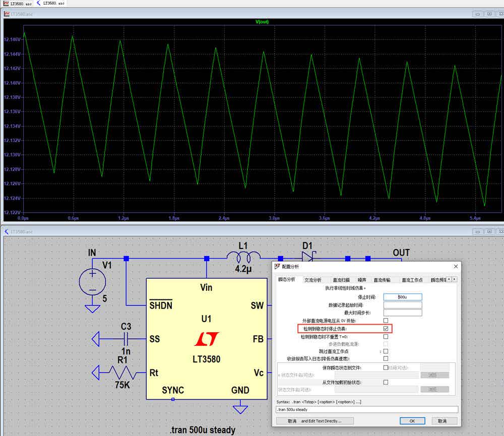Switch to the 交流分析 tab
504x436 pixels.
coord(313,280)
